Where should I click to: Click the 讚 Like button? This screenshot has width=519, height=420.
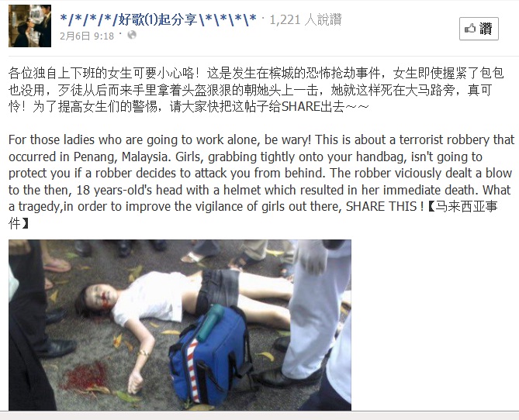(x=479, y=29)
